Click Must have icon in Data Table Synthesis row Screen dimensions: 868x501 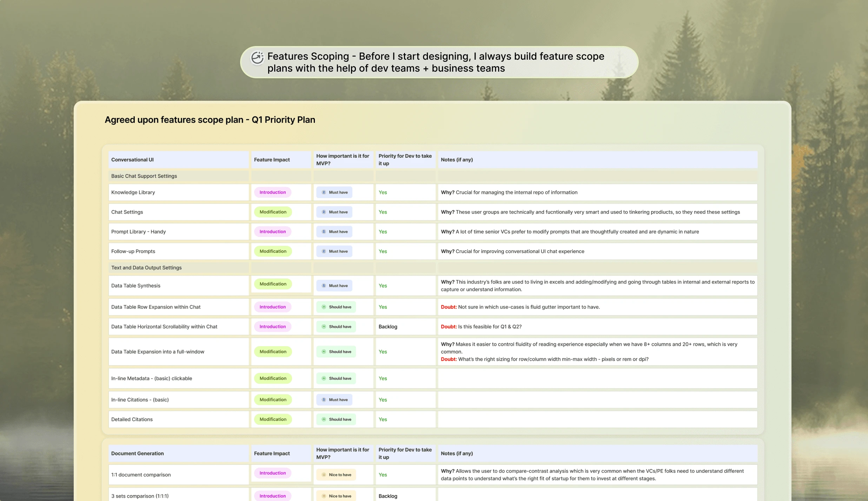pos(324,286)
